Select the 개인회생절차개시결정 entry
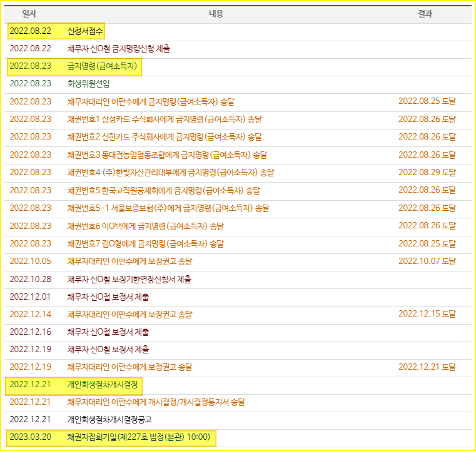This screenshot has height=451, width=476. point(103,385)
